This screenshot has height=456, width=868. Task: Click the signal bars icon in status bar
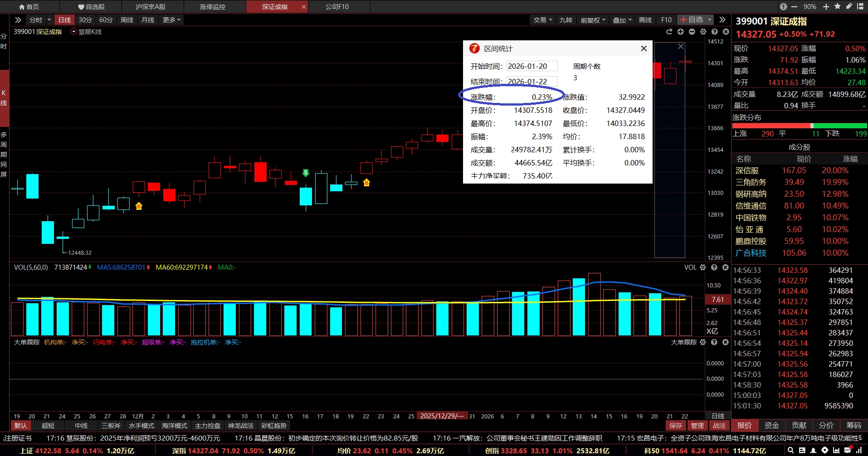click(860, 451)
